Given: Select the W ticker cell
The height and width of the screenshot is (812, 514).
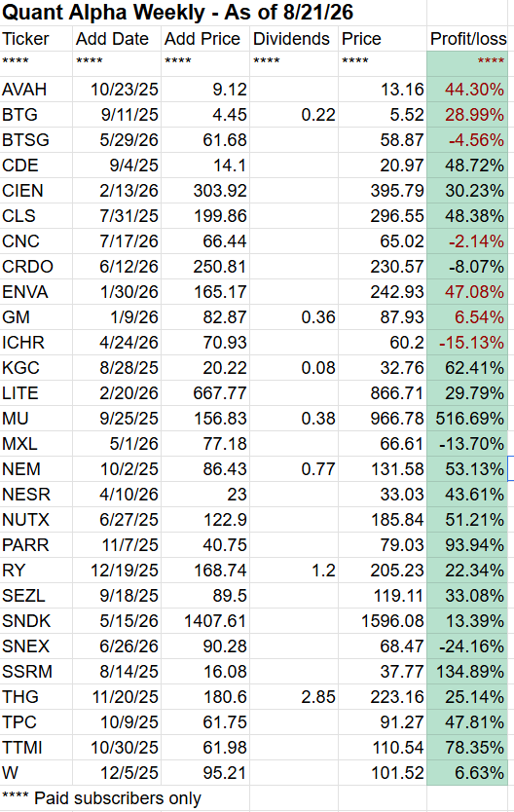Looking at the screenshot, I should pos(36,773).
